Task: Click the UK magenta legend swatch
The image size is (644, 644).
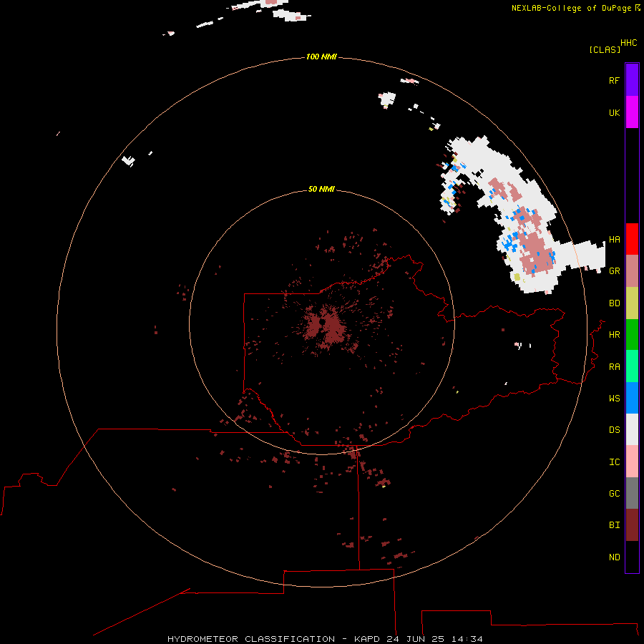Action: 632,112
